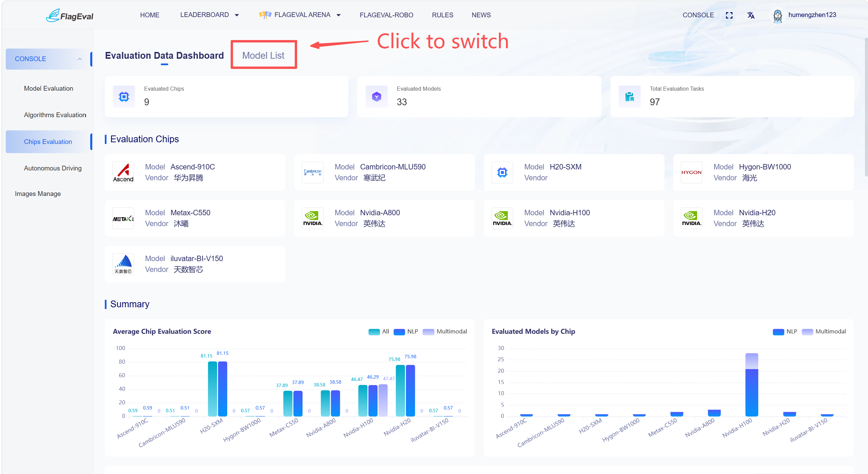Image resolution: width=868 pixels, height=474 pixels.
Task: Toggle NLP series in Average Score legend
Action: 406,332
